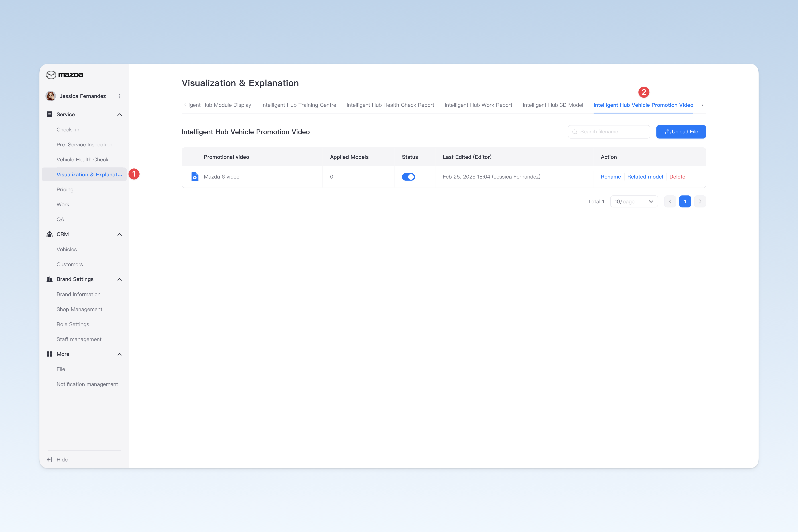Open the three-dot menu beside Jessica Fernandez
The height and width of the screenshot is (532, 798).
pyautogui.click(x=119, y=96)
